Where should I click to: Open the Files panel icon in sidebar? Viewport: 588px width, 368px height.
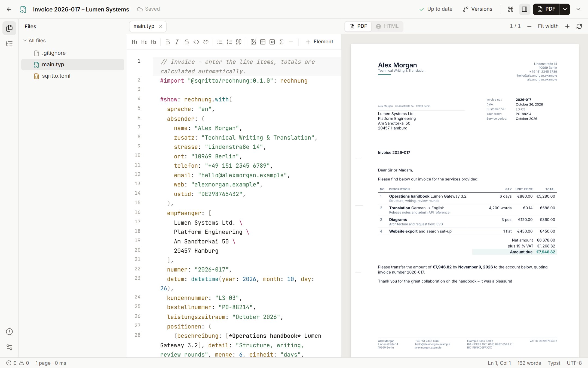pyautogui.click(x=9, y=28)
